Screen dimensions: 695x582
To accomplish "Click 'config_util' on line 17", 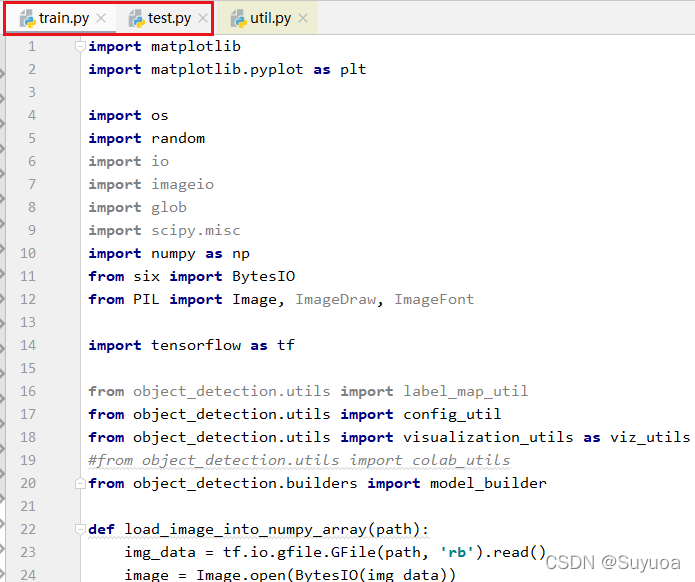I will (452, 414).
